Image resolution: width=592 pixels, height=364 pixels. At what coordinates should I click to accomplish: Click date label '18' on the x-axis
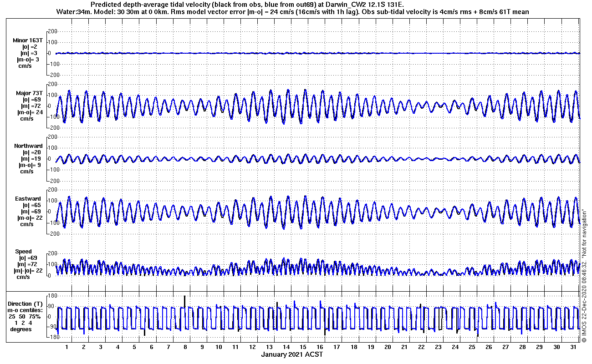(353, 347)
